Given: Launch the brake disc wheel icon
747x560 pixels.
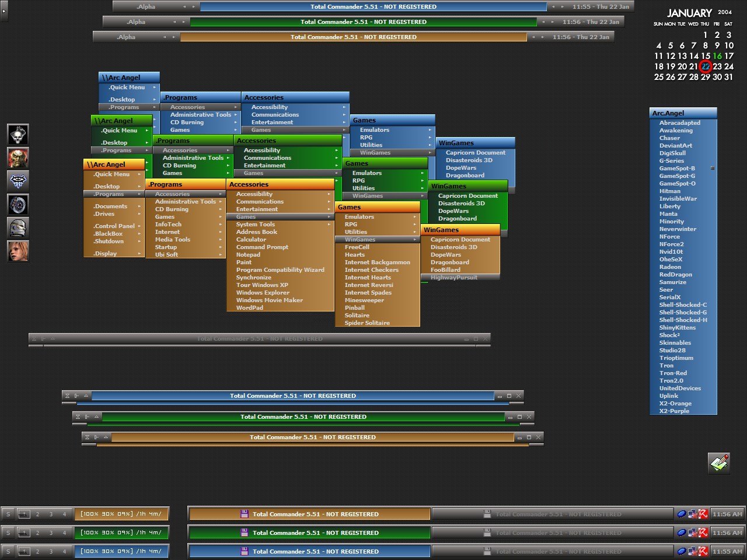Looking at the screenshot, I should pos(18,204).
